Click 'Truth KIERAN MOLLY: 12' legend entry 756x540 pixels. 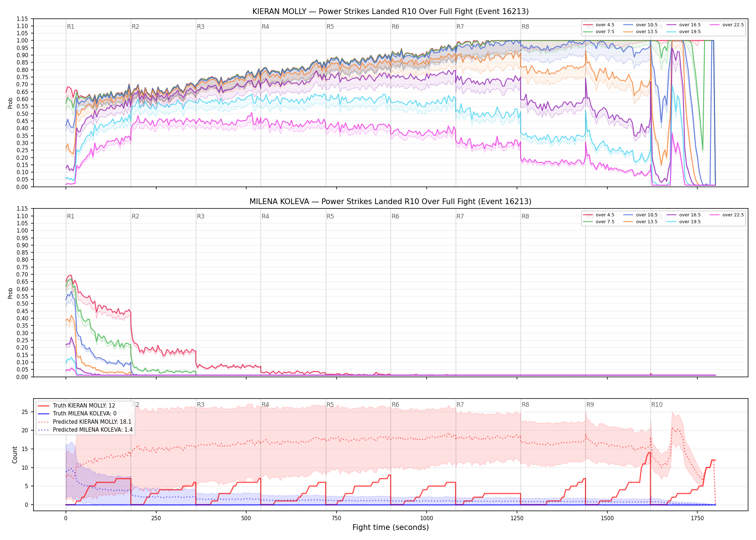coord(77,405)
